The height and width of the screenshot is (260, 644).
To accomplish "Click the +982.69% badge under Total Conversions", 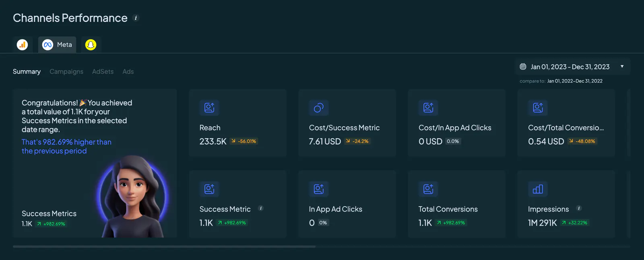I will click(x=451, y=223).
